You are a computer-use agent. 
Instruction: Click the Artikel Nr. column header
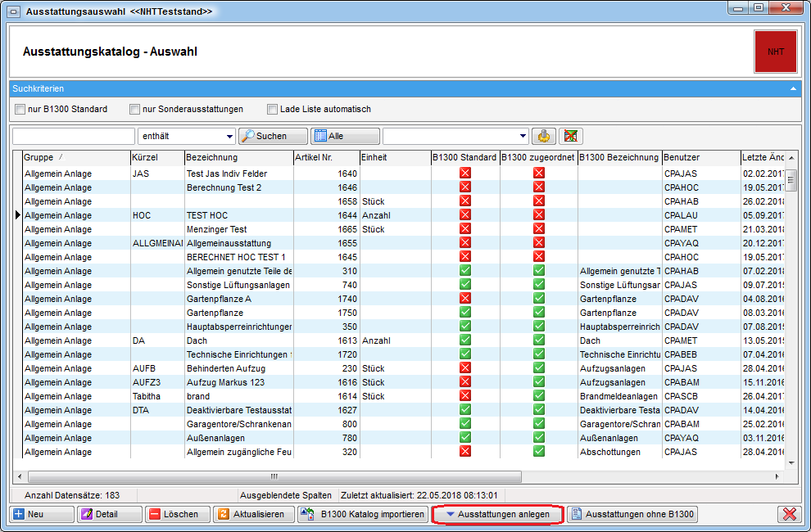325,157
